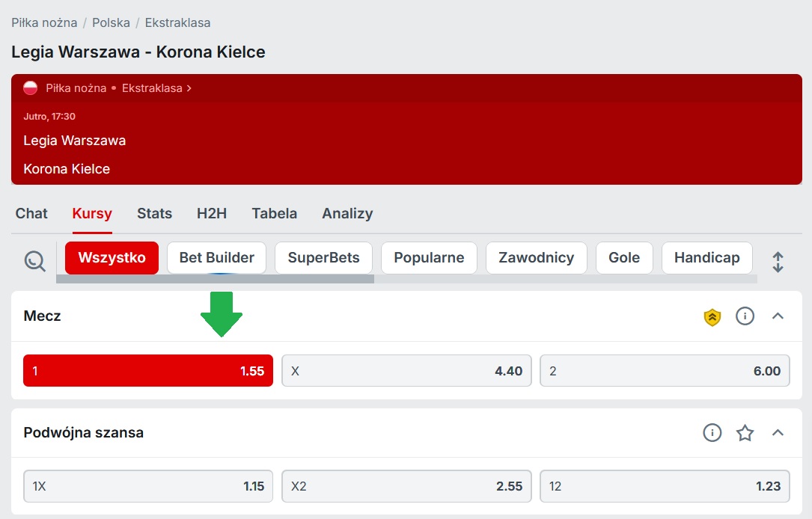Select 1X double chance at 1.15
Viewport: 812px width, 519px height.
tap(148, 486)
